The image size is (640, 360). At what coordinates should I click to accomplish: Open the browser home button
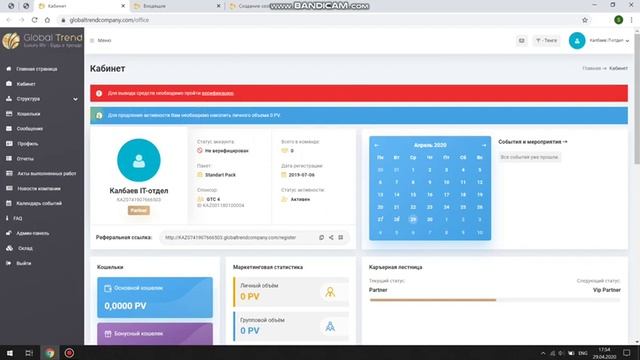tap(47, 20)
